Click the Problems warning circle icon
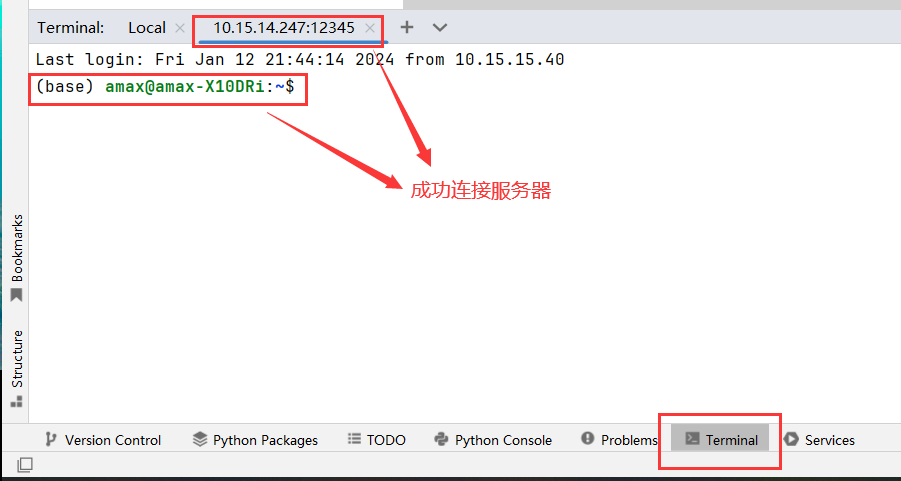This screenshot has width=901, height=481. (587, 438)
